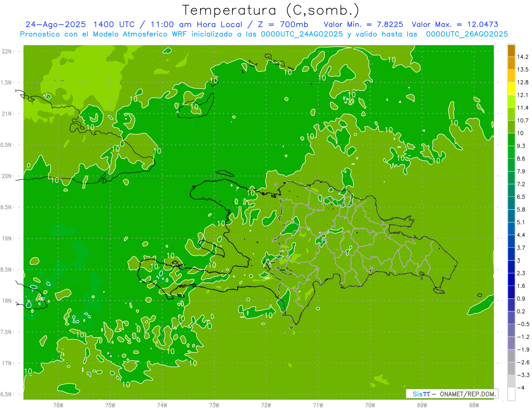This screenshot has height=411, width=532.
Task: Click the '10.7' color scale value
Action: 524,120
